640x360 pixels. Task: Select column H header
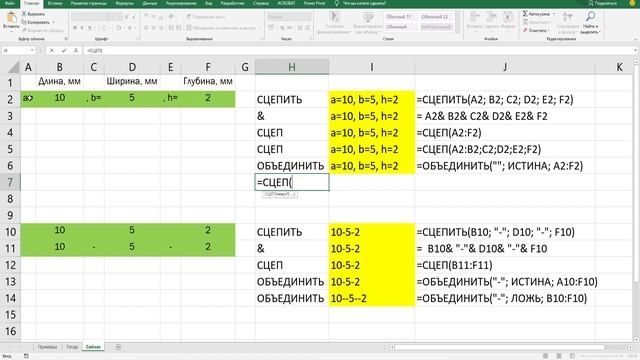[x=292, y=67]
